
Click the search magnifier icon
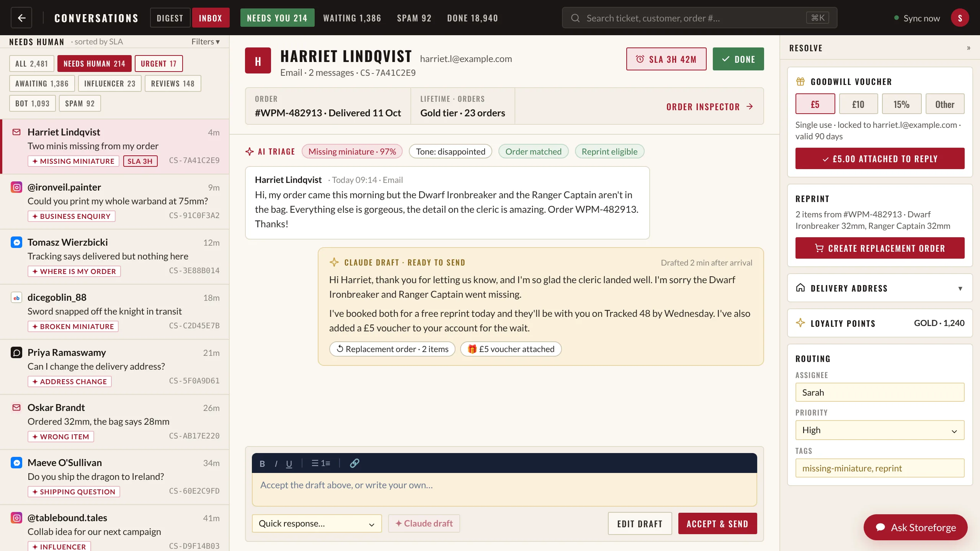(x=575, y=18)
